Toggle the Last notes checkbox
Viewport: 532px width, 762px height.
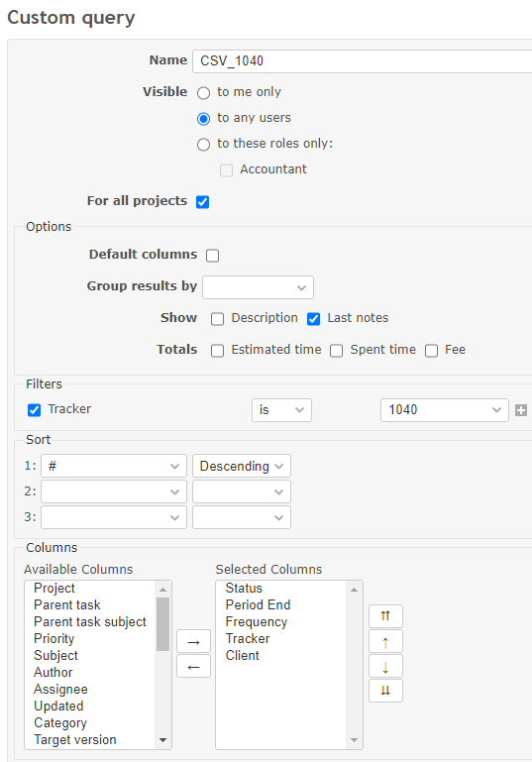click(313, 319)
